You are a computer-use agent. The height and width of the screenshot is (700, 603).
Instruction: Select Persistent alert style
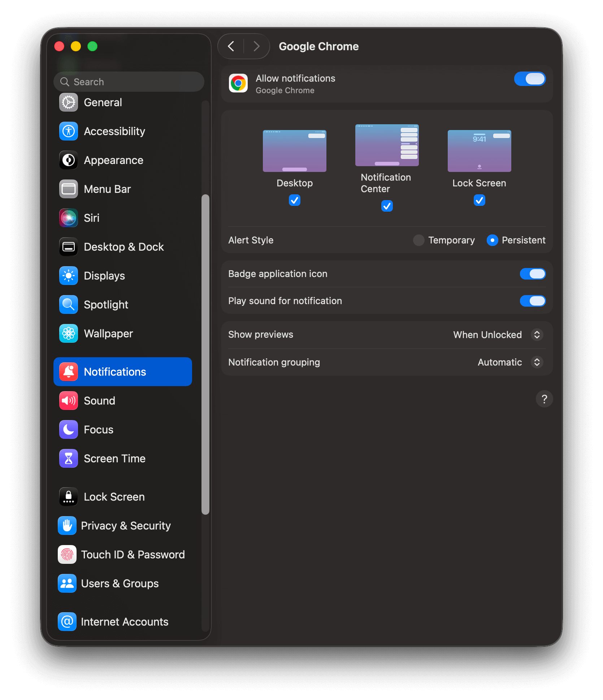(493, 240)
